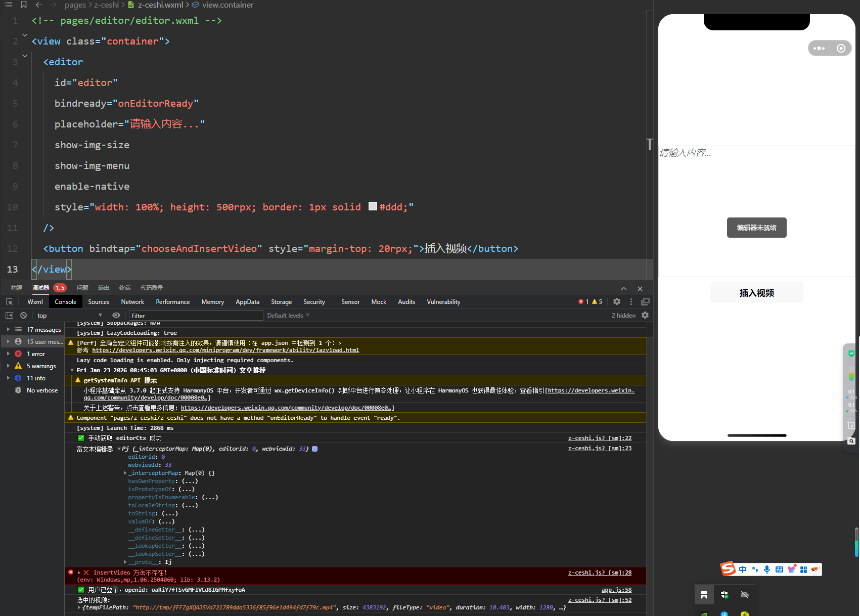Undock the debugger into separate window

pos(645,301)
